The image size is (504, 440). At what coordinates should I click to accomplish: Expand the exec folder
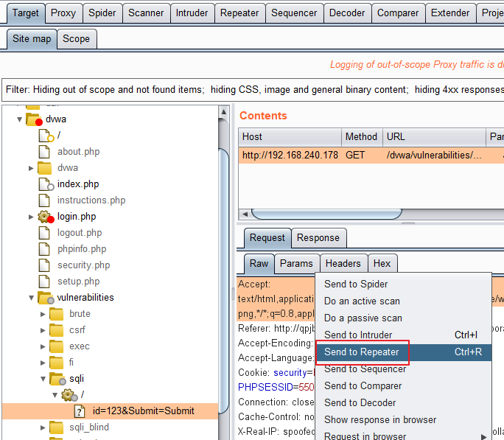[x=43, y=346]
